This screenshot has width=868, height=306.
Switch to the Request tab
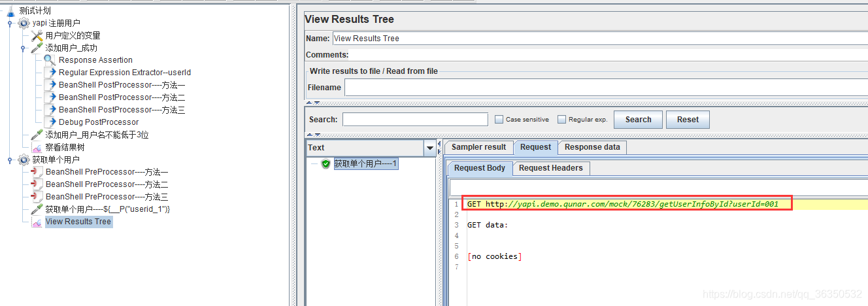[535, 147]
